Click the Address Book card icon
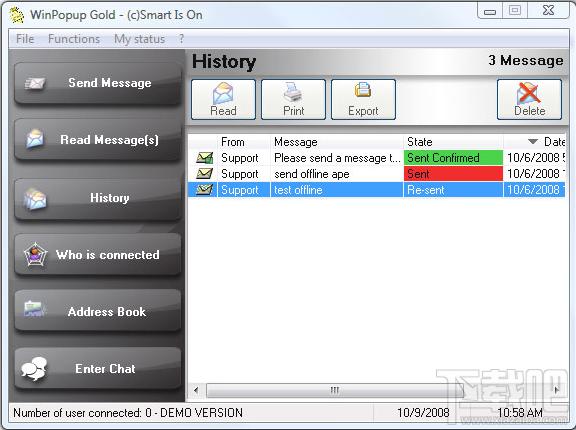This screenshot has width=576, height=430. (35, 309)
